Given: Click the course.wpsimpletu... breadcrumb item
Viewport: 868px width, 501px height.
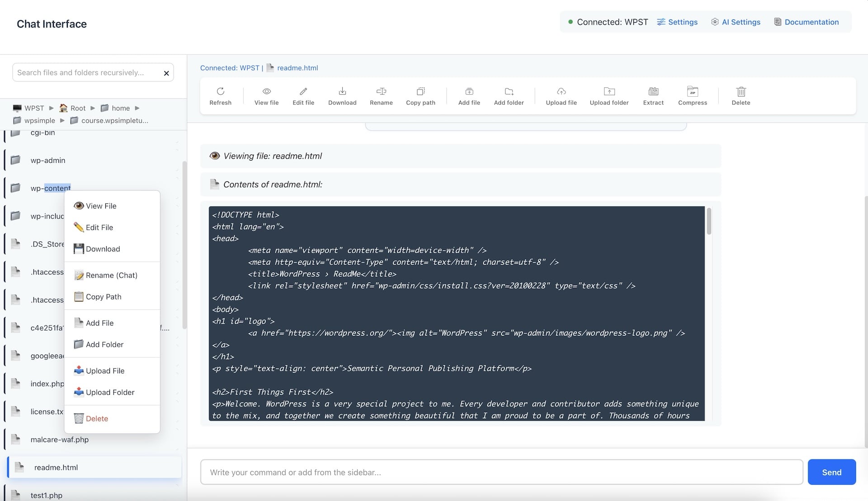Looking at the screenshot, I should 109,120.
